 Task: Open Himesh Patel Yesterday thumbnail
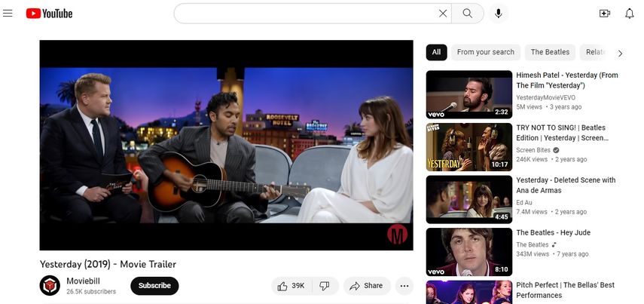click(469, 94)
